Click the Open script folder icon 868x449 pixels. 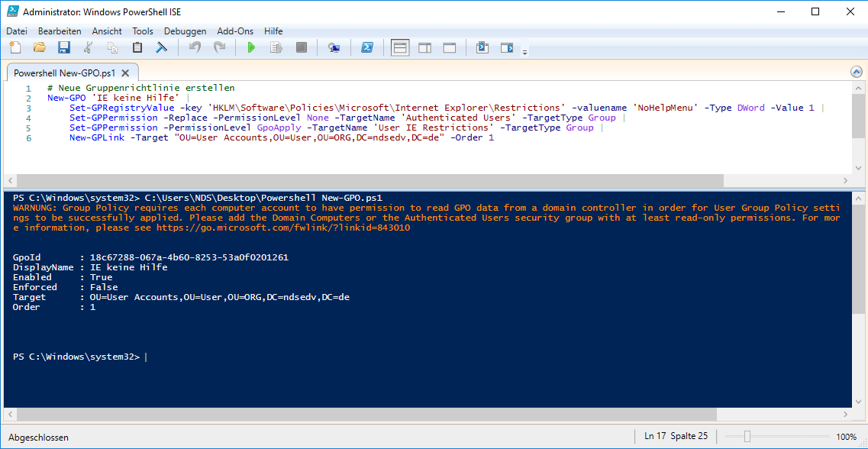[40, 47]
